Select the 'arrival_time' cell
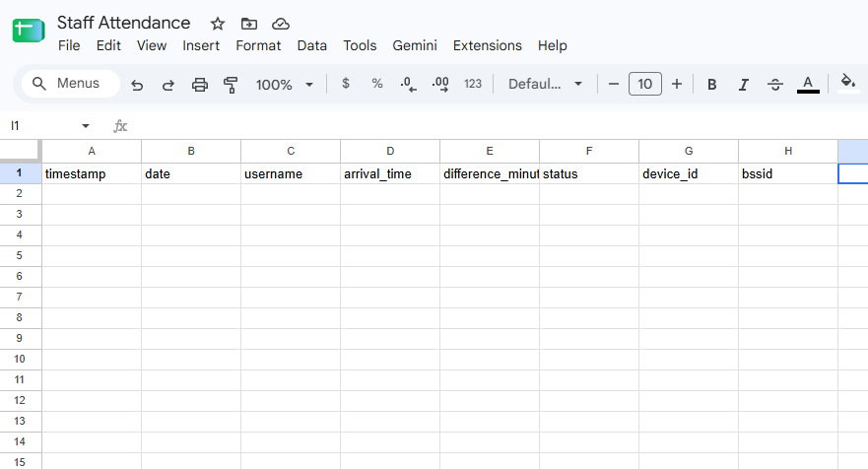 point(390,173)
